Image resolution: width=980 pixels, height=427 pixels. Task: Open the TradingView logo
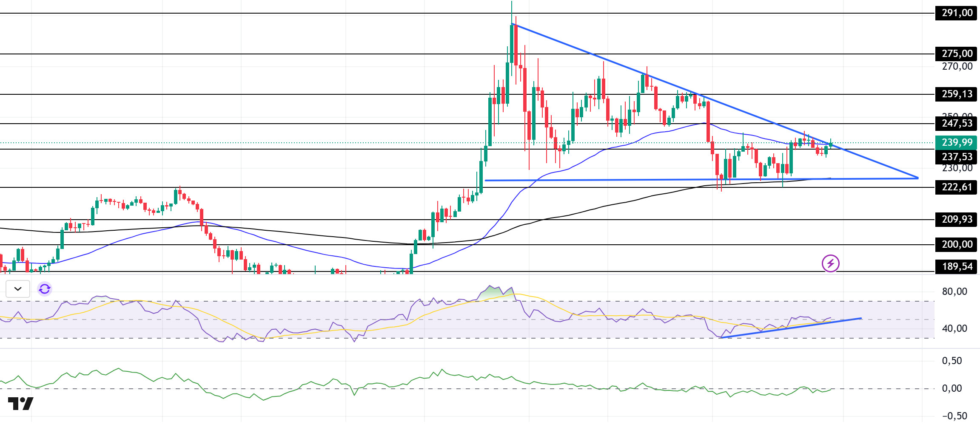(x=20, y=403)
